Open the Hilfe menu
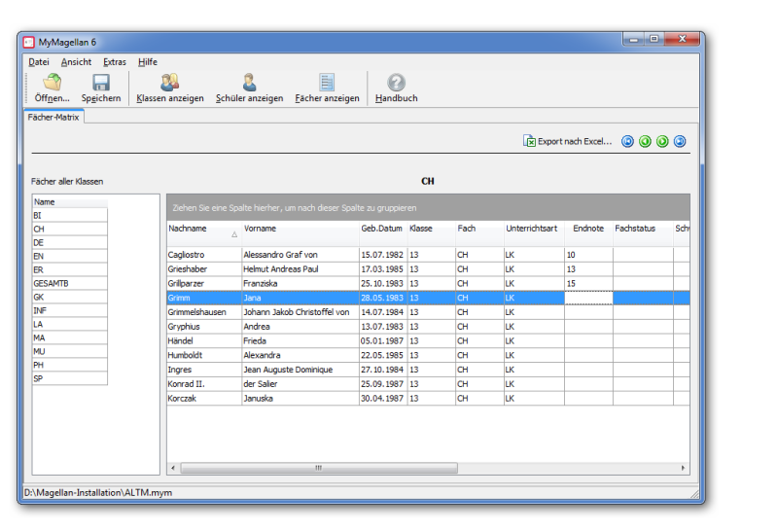The image size is (778, 532). click(x=148, y=62)
